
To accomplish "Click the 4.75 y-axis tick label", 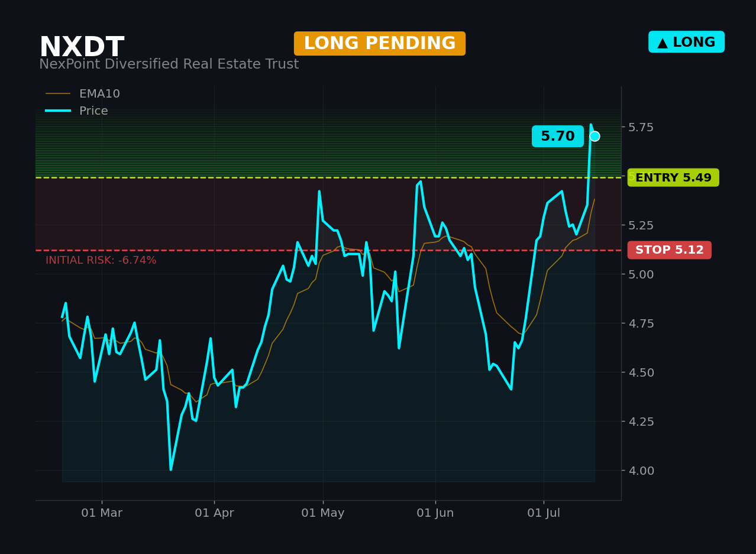I will click(x=641, y=323).
